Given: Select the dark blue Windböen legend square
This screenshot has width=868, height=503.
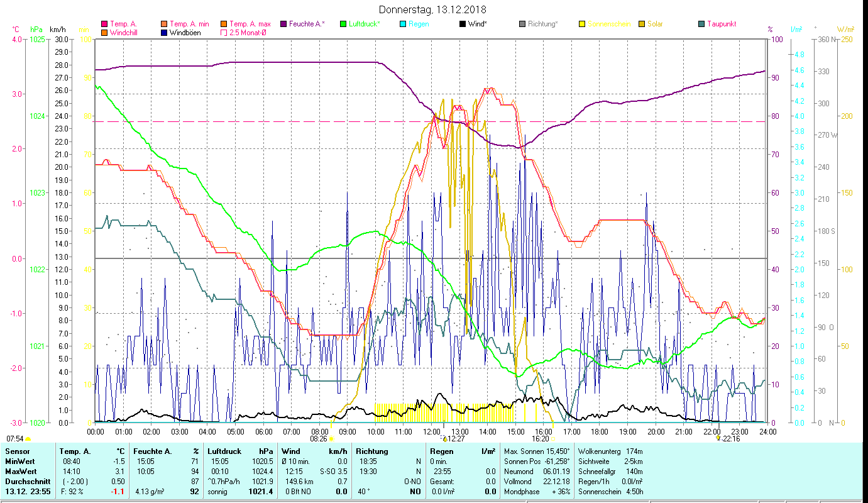Looking at the screenshot, I should tap(165, 32).
